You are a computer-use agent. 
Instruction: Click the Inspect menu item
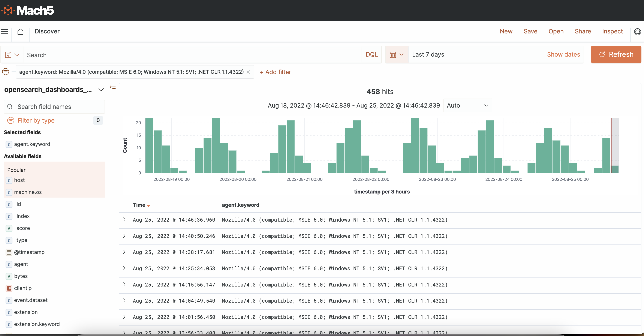(x=612, y=31)
